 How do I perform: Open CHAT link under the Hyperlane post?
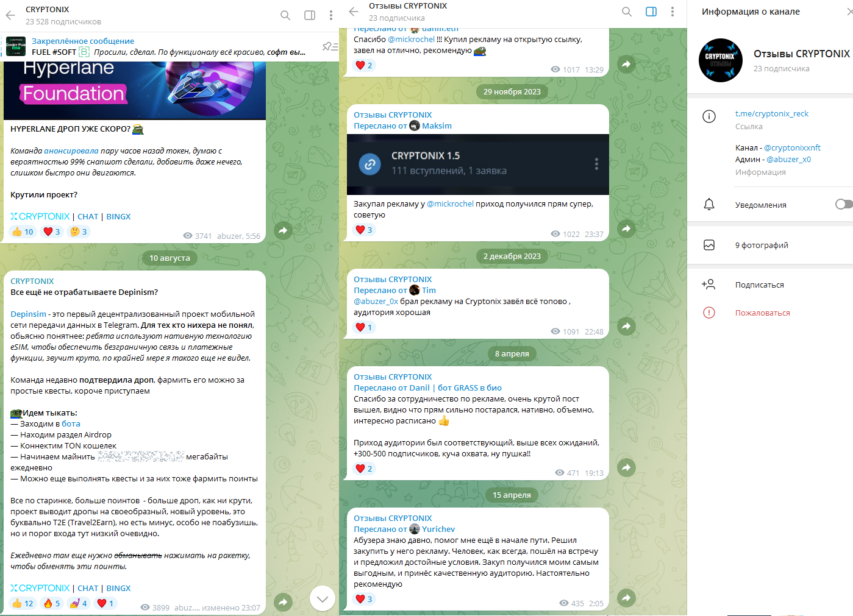pos(88,216)
